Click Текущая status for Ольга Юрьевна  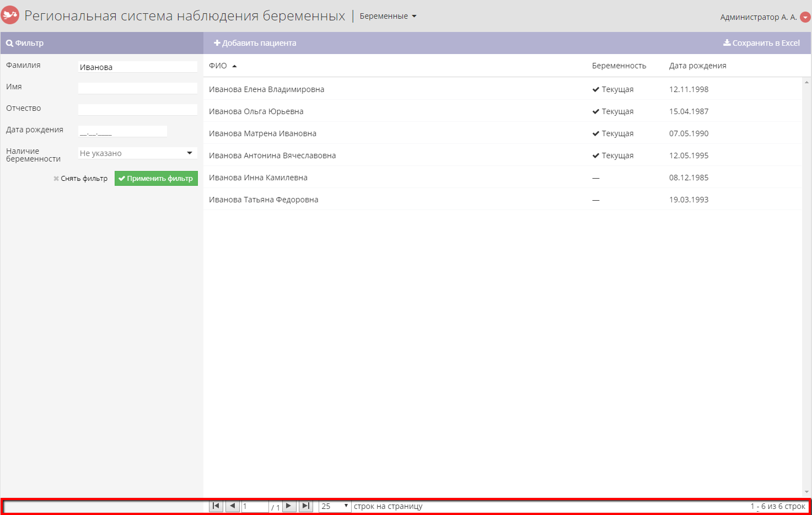pos(613,111)
